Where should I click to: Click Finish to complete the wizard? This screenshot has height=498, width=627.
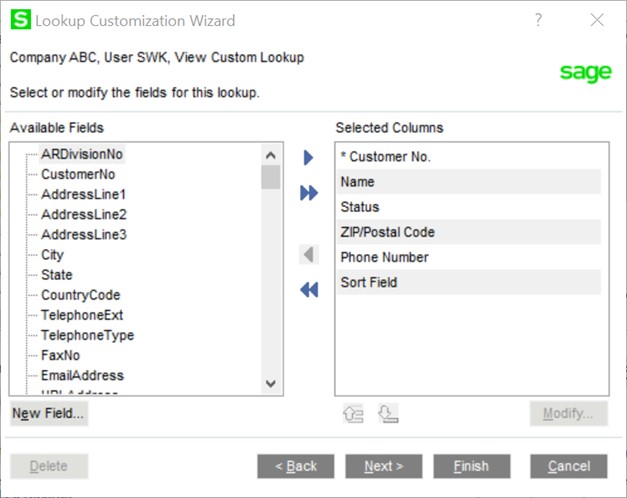(471, 466)
